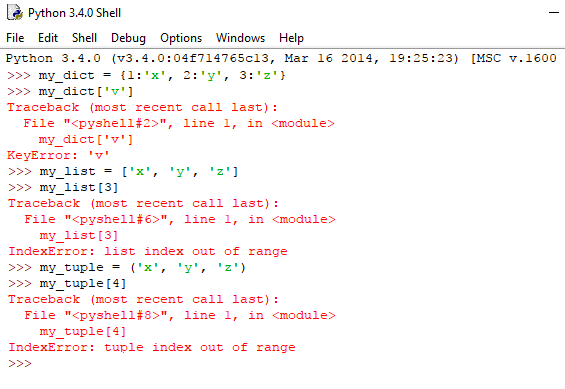Click the Python IDLE icon in title bar
The width and height of the screenshot is (565, 389).
pyautogui.click(x=15, y=13)
